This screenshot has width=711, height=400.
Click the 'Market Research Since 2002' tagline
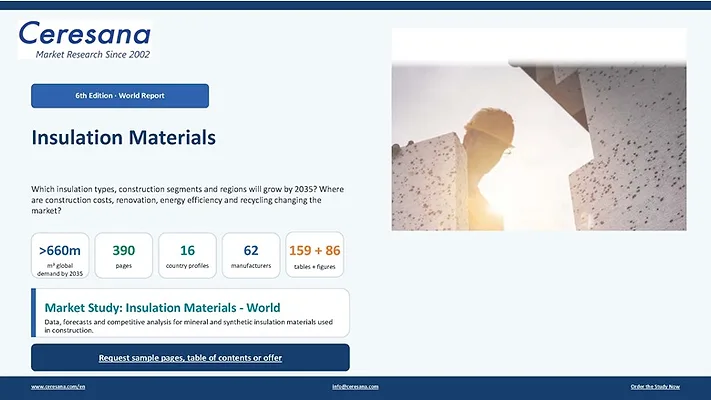coord(93,54)
